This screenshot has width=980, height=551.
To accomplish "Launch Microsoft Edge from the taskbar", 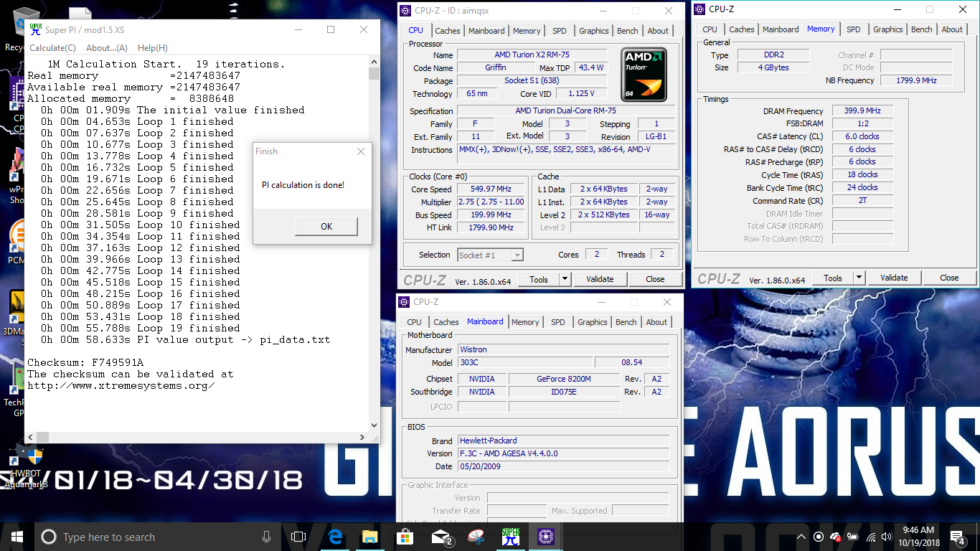I will [334, 537].
